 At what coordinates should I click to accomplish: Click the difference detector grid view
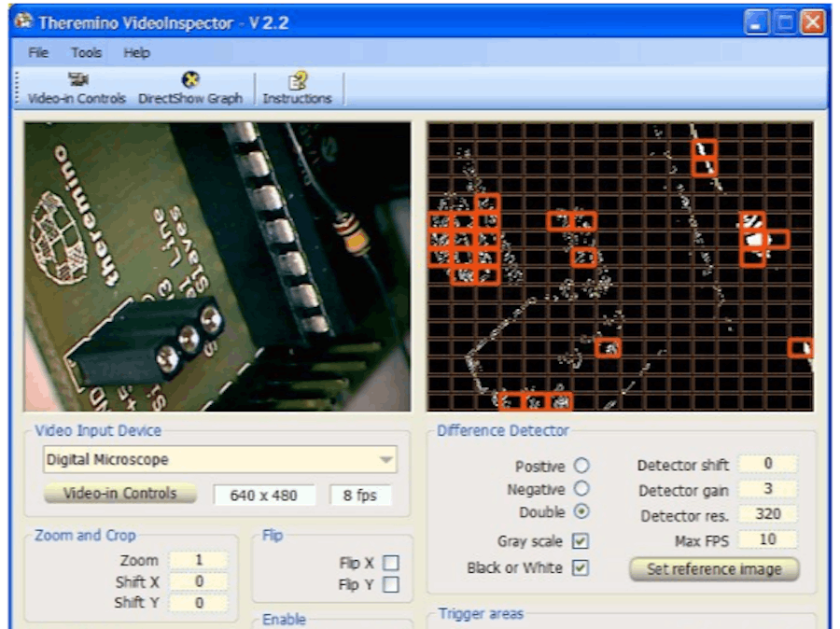tap(621, 267)
